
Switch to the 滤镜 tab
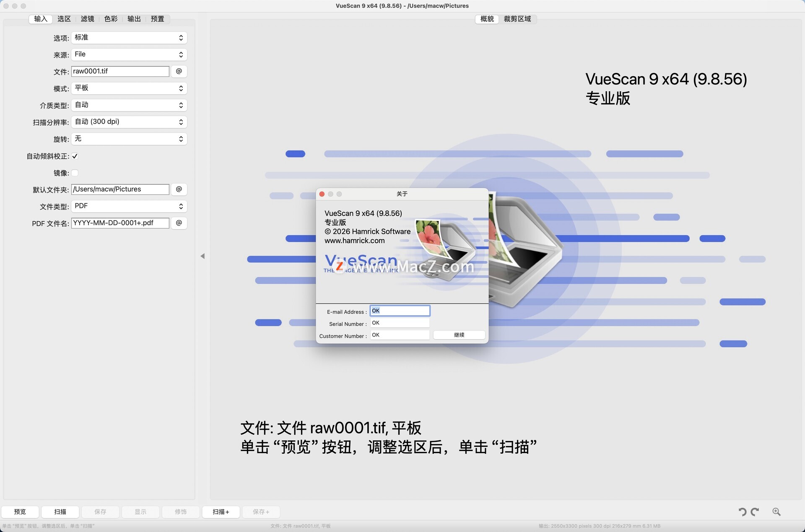coord(88,19)
